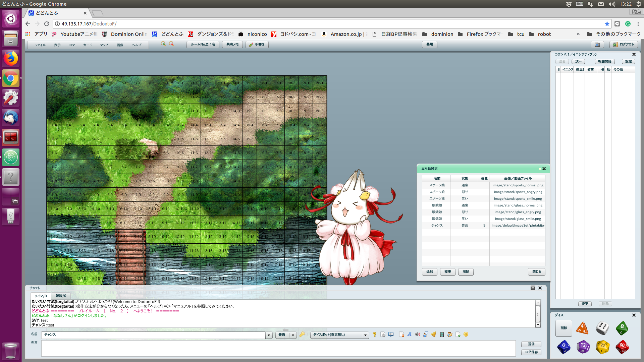This screenshot has width=644, height=362.
Task: Click the smiley face icon in chat
Action: tap(466, 334)
